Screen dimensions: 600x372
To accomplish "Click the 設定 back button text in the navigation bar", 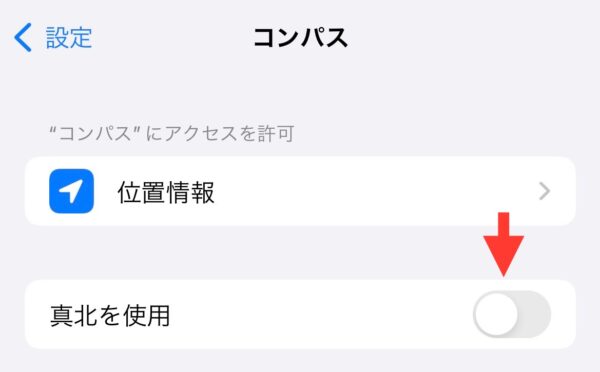I will coord(69,38).
